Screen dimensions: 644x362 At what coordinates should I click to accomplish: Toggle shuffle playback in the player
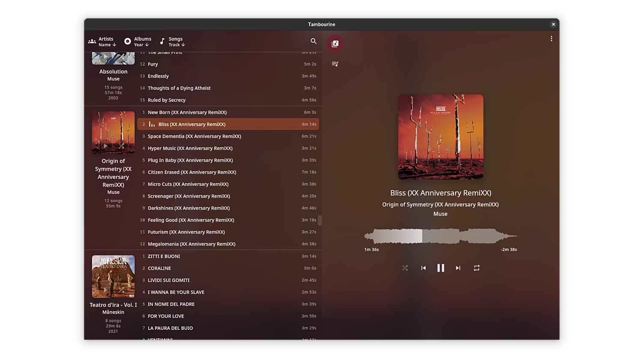tap(405, 268)
